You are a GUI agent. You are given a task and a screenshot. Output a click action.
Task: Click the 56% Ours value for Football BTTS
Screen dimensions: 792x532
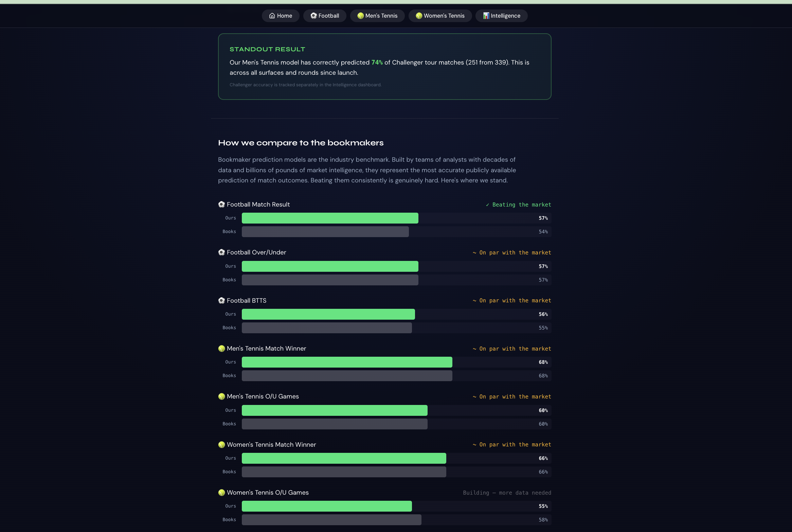point(543,314)
